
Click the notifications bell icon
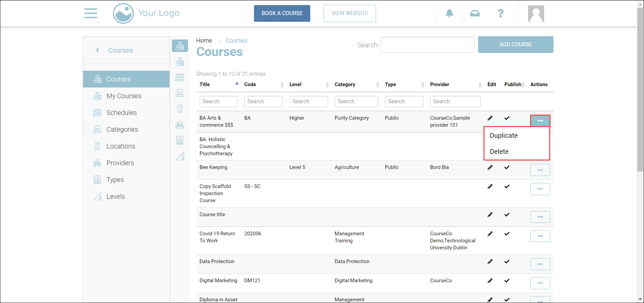pos(449,13)
